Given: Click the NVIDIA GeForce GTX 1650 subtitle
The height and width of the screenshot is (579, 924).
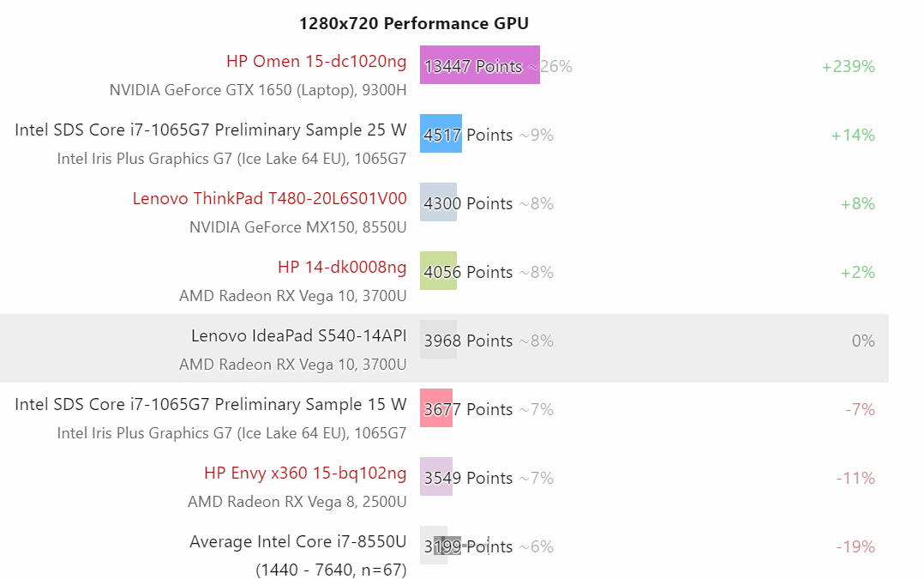Looking at the screenshot, I should pyautogui.click(x=258, y=90).
